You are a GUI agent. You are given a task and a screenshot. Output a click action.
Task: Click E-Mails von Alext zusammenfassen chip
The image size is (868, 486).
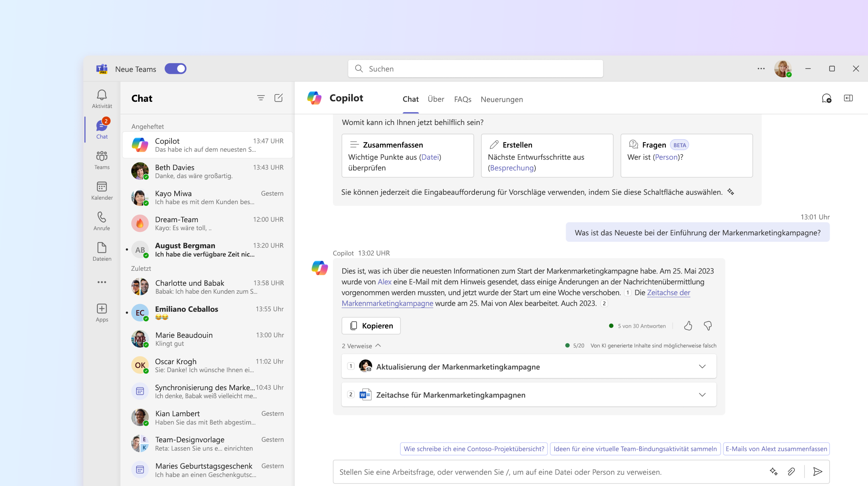776,449
